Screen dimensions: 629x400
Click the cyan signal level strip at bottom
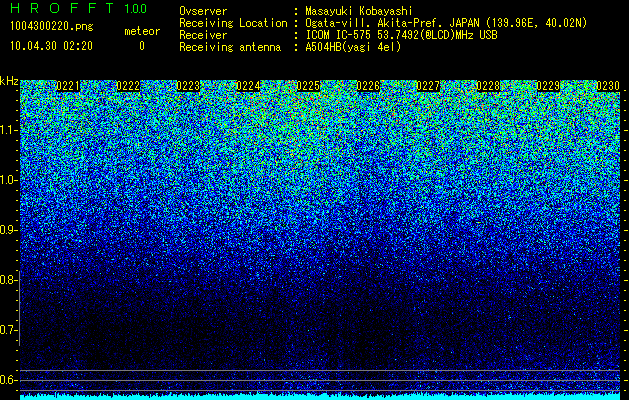pos(320,397)
